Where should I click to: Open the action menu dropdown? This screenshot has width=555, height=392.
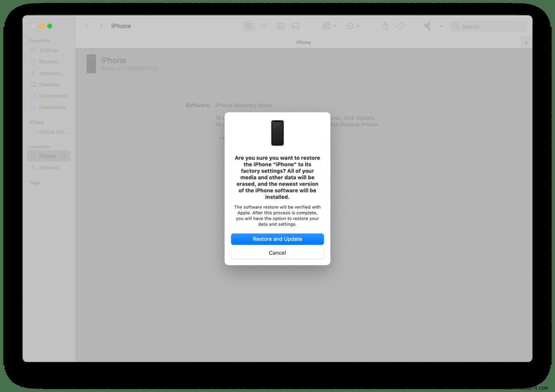pyautogui.click(x=352, y=26)
